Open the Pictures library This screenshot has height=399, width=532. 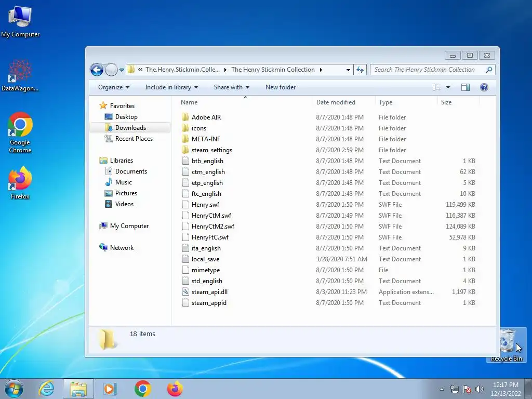click(126, 193)
